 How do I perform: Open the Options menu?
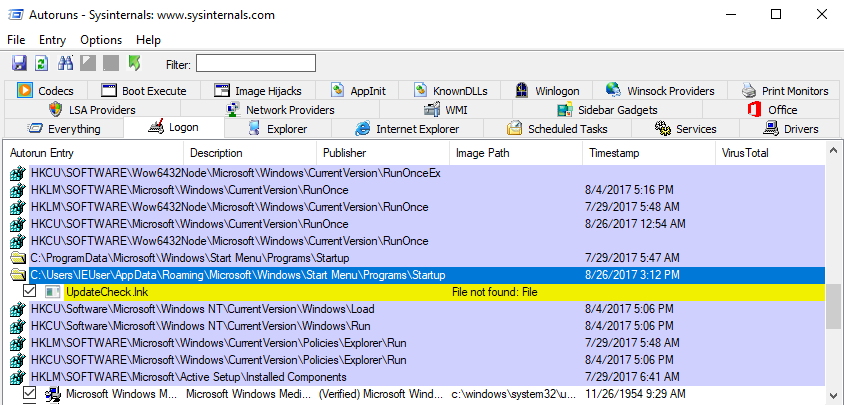pos(101,40)
